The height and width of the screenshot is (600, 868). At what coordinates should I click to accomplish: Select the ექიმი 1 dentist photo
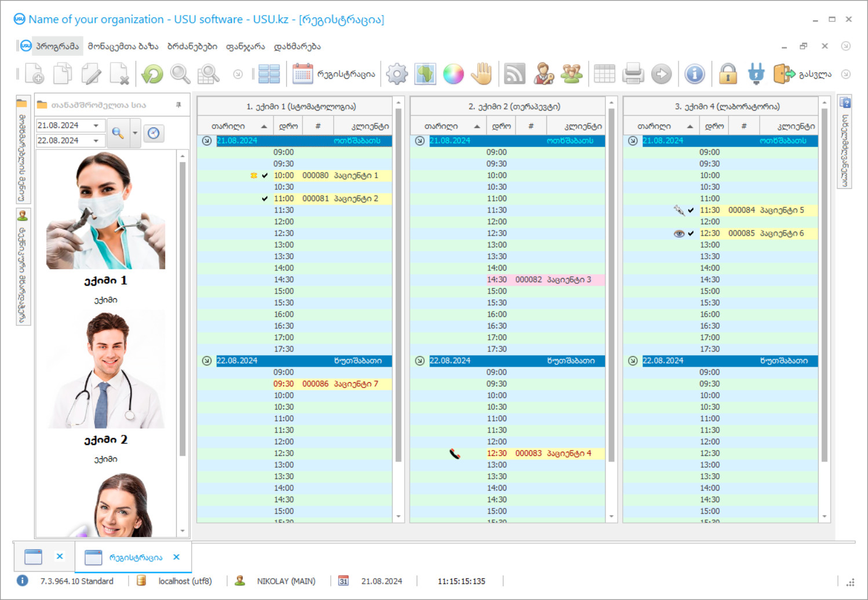pyautogui.click(x=105, y=210)
